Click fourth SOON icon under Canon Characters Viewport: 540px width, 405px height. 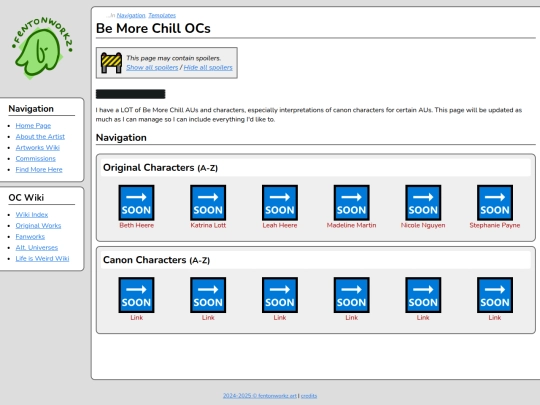[x=351, y=295]
